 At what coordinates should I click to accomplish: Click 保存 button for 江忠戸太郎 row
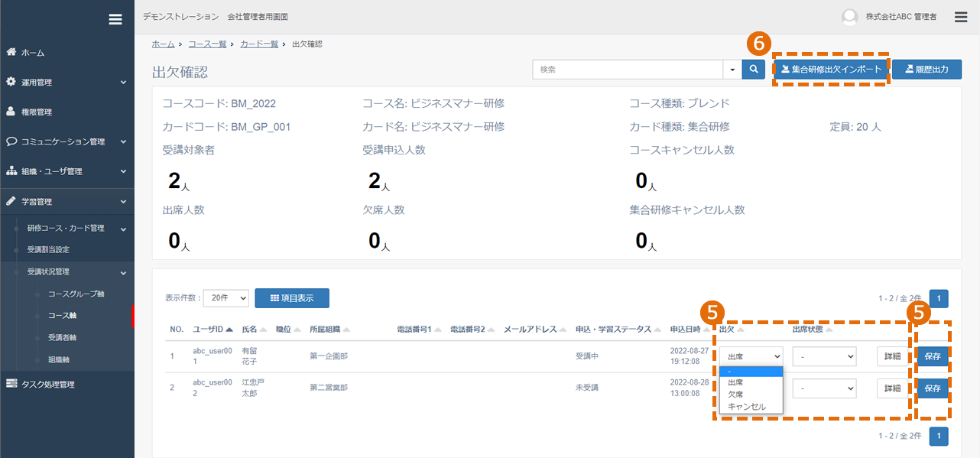coord(933,388)
